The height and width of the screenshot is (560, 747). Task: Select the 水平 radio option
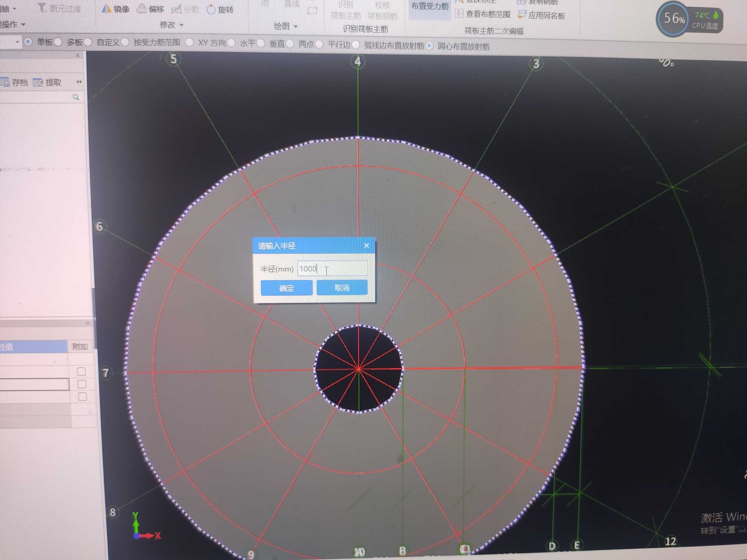(x=231, y=43)
